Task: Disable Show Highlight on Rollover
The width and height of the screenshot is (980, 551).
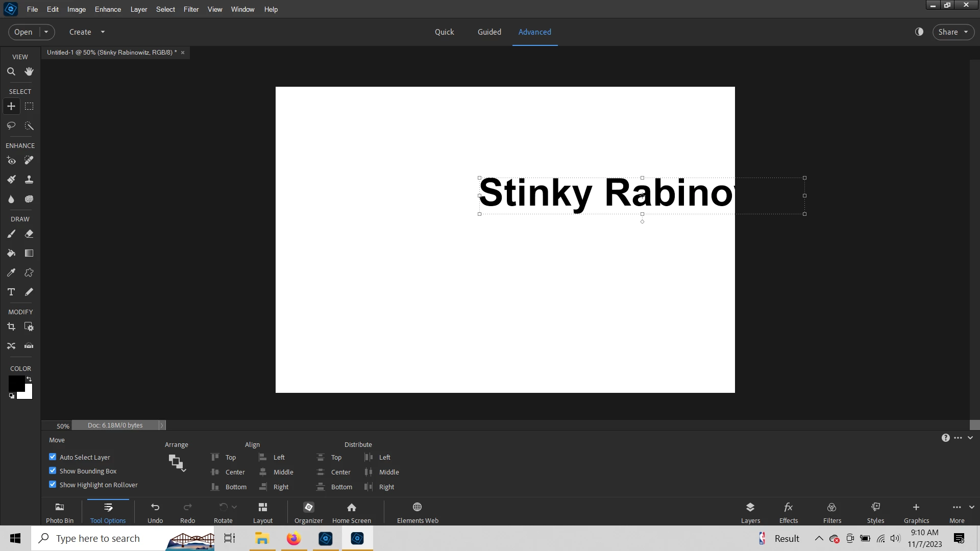Action: pyautogui.click(x=53, y=484)
